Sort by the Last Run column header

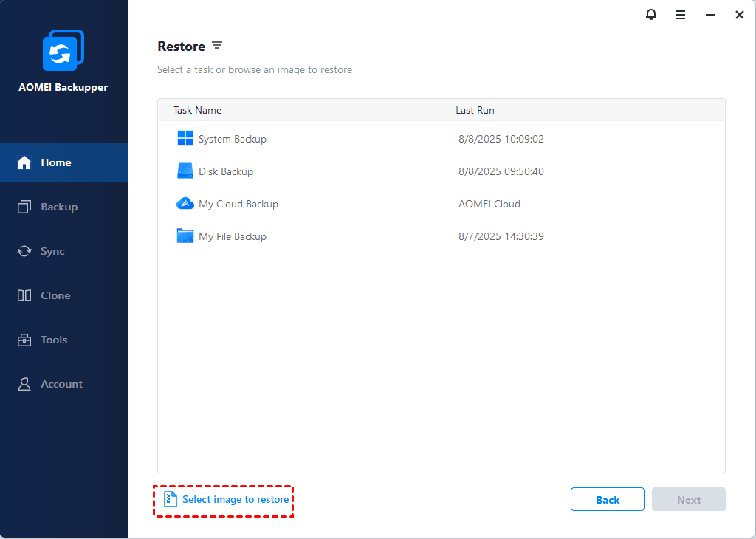[475, 111]
